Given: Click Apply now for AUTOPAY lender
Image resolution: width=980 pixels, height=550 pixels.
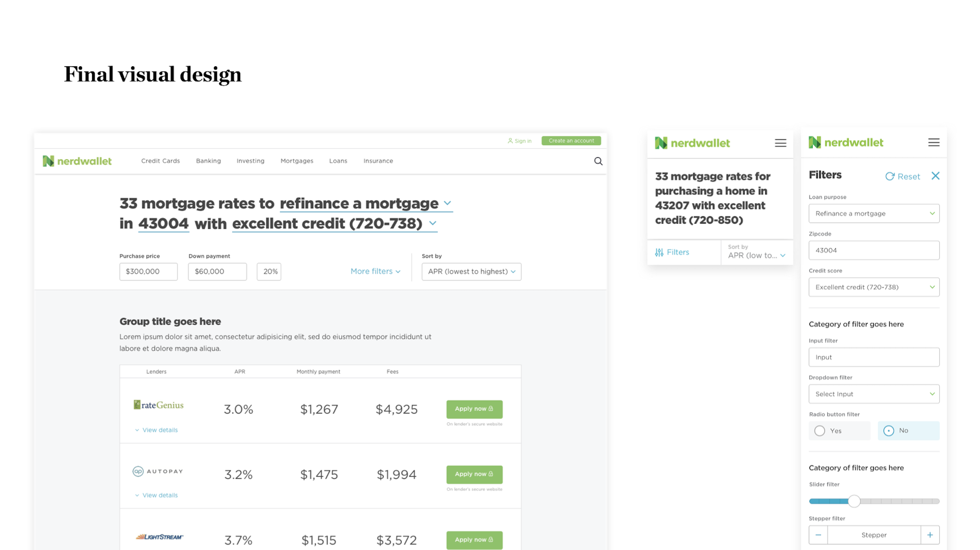Looking at the screenshot, I should [x=474, y=474].
